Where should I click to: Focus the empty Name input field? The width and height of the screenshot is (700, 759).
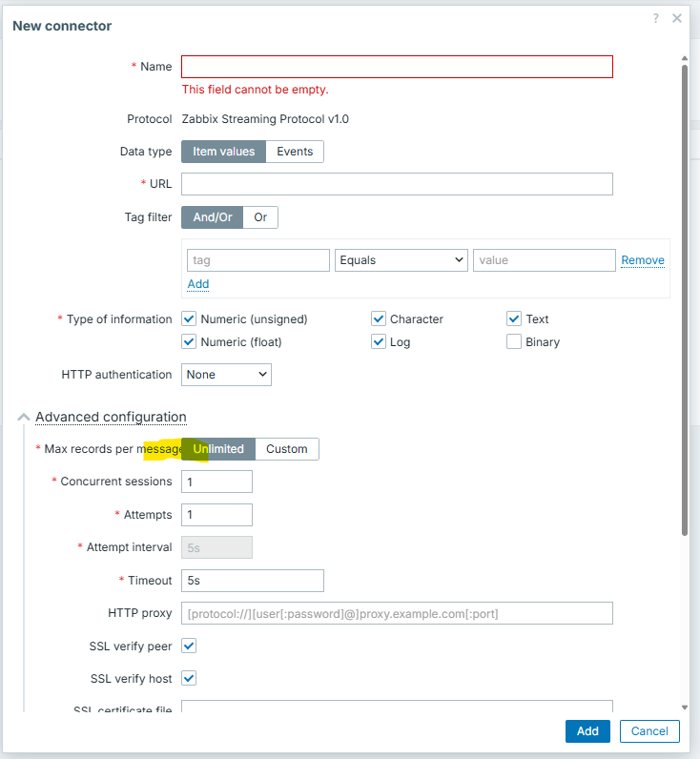[x=397, y=67]
